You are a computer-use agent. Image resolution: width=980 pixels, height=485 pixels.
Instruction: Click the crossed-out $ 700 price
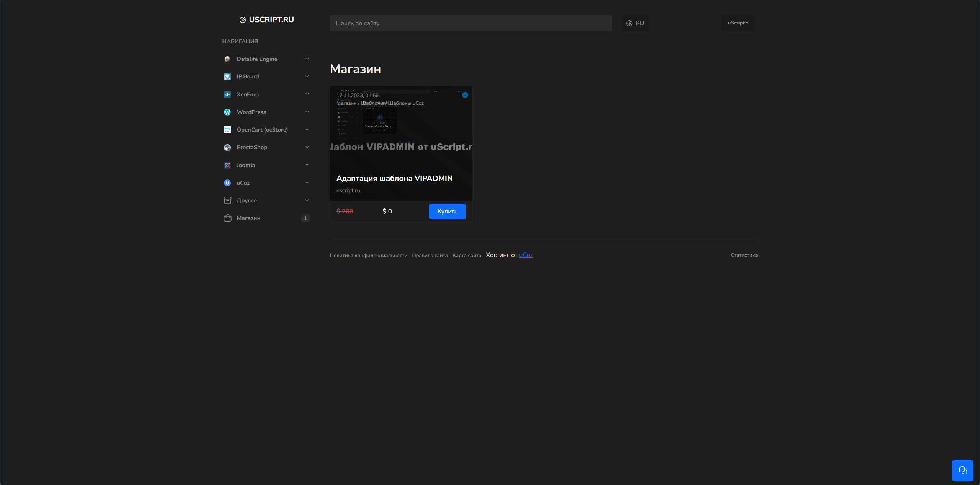pos(345,212)
